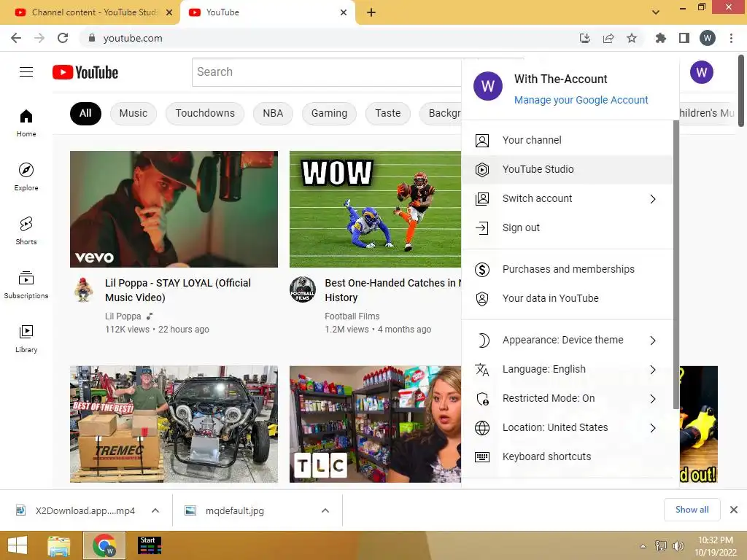Click the Football Films channel avatar

(x=303, y=289)
